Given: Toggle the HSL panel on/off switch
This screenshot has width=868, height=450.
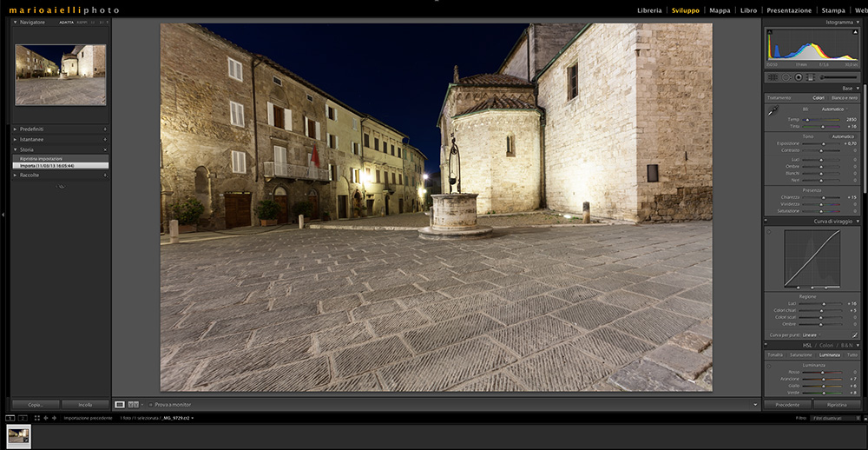Looking at the screenshot, I should pos(766,345).
